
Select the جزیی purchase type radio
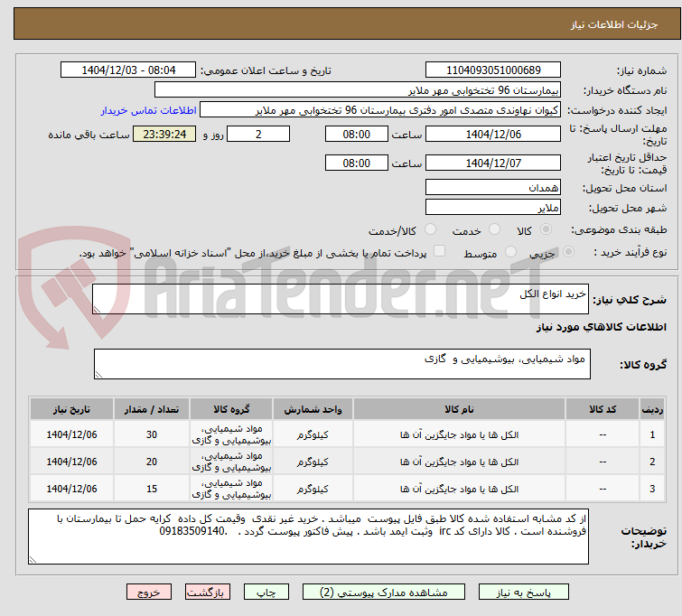[x=568, y=252]
